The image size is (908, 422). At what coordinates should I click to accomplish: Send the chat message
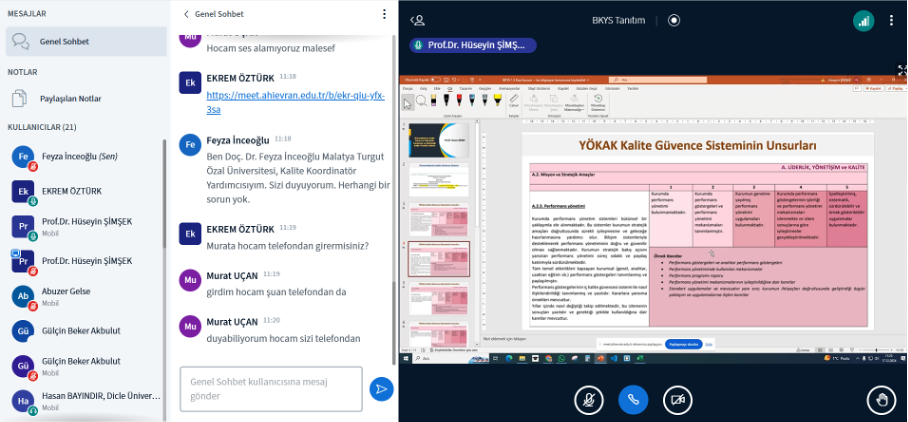point(381,389)
